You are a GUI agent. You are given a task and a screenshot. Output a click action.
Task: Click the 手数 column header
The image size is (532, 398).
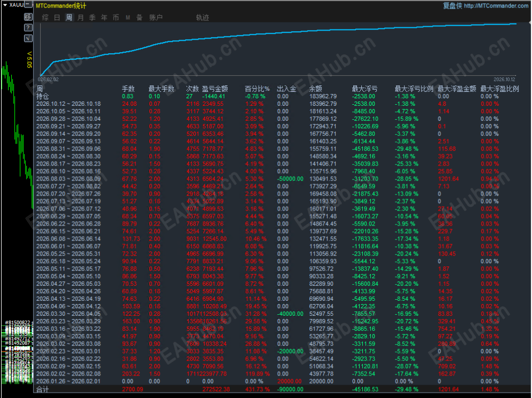[x=128, y=89]
